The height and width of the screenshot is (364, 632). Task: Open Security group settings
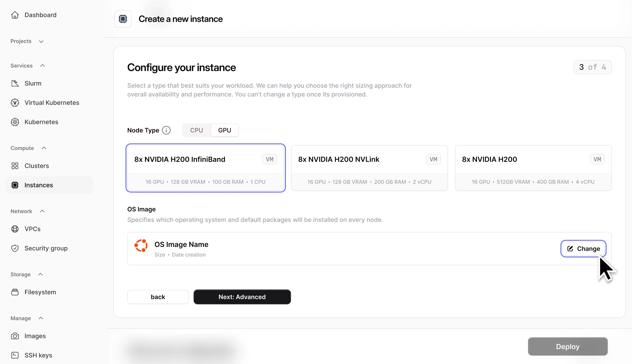pyautogui.click(x=46, y=248)
